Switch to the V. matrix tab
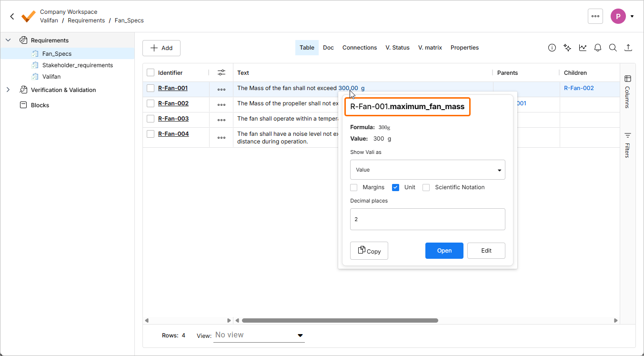This screenshot has width=644, height=356. [x=430, y=48]
